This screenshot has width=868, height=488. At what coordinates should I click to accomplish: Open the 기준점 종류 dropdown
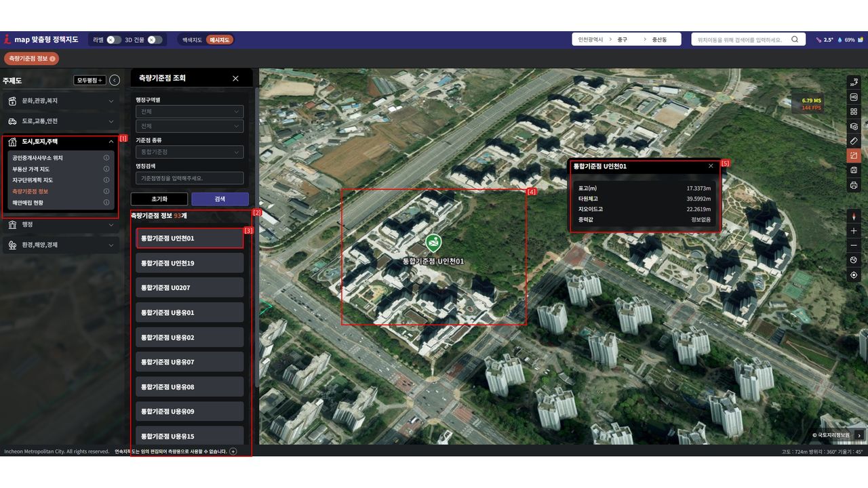(189, 152)
